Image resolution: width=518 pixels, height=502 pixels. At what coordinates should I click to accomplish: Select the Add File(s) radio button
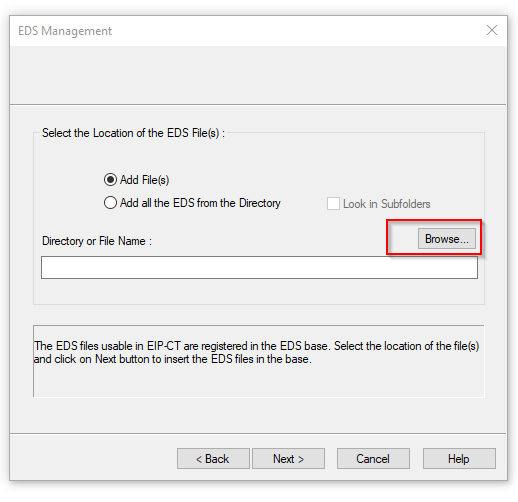(110, 180)
